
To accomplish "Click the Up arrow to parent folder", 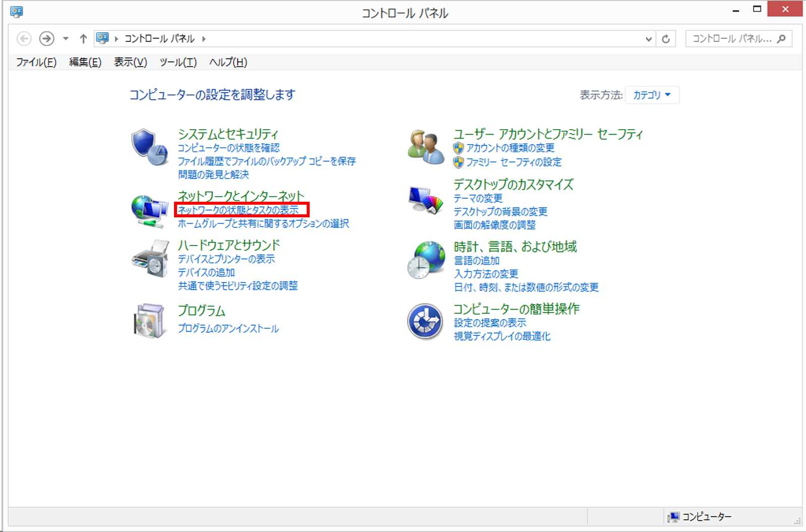I will pos(83,38).
